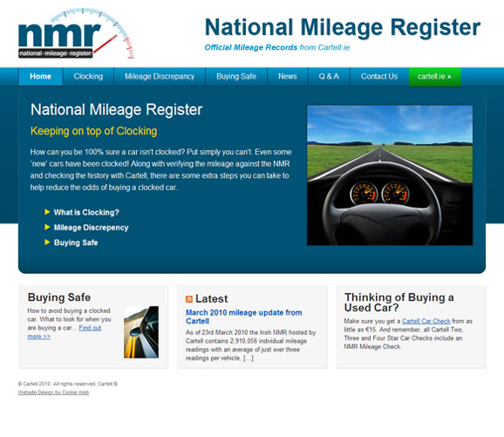Go to the Clocking menu item
Image resolution: width=504 pixels, height=437 pixels.
88,77
